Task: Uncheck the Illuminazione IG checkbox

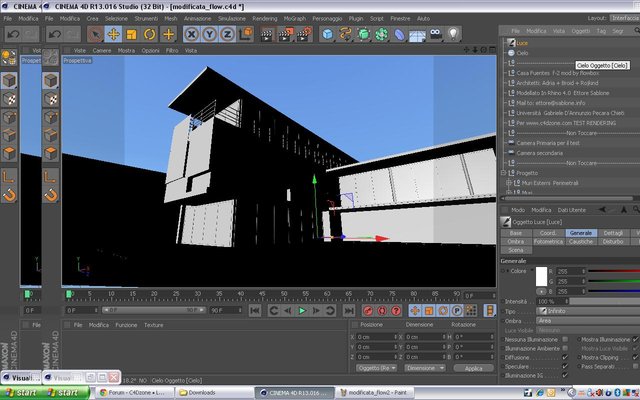Action: coord(565,375)
